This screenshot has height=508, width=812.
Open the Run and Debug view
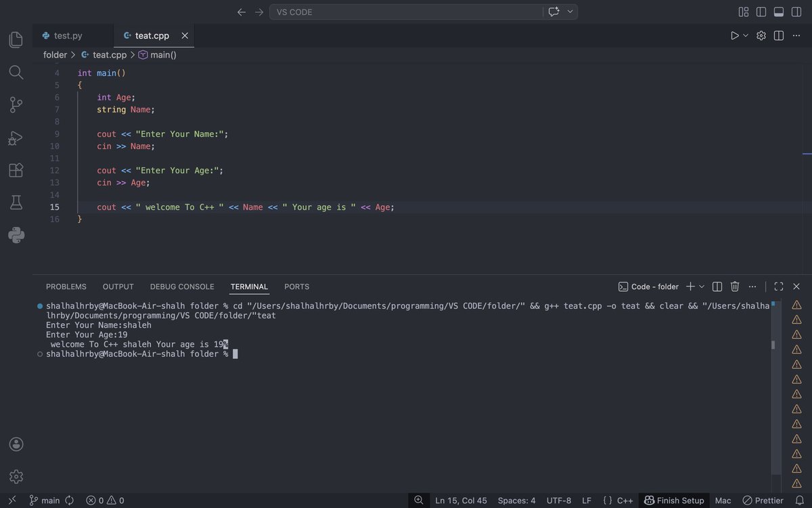pyautogui.click(x=16, y=138)
